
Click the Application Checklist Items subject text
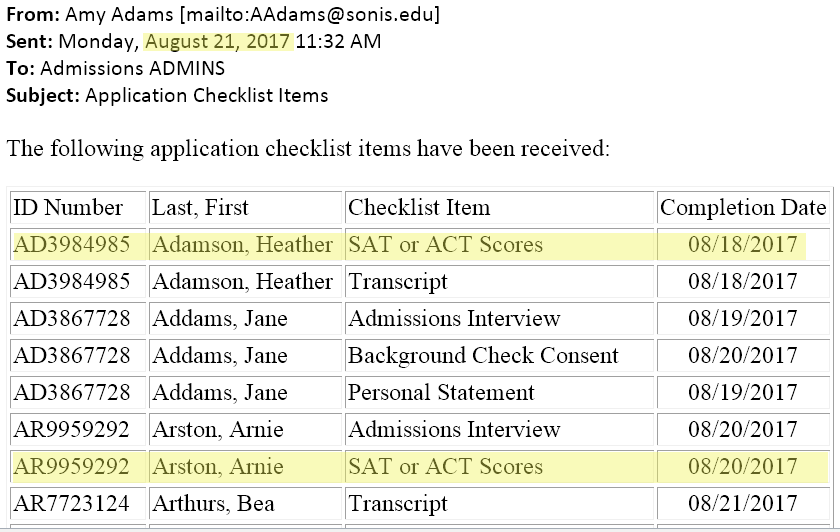tap(207, 96)
